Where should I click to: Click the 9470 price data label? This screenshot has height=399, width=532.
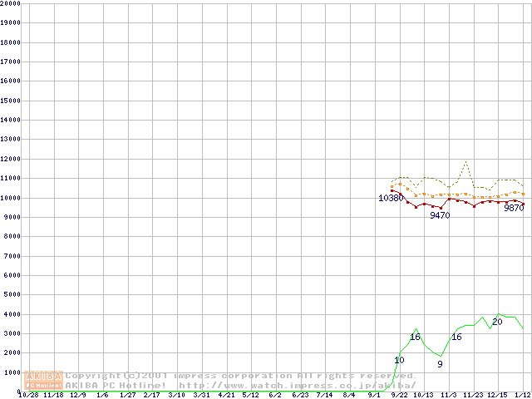[440, 215]
